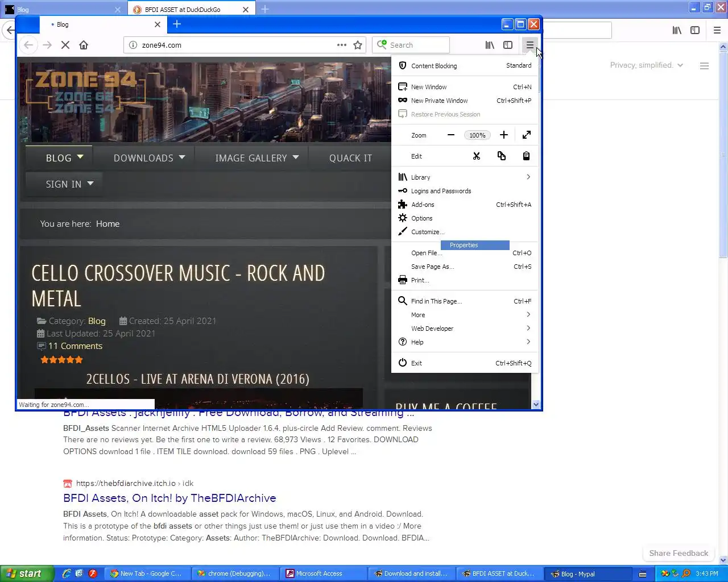
Task: Open the Library toolbar icon in Mypal
Action: (x=490, y=45)
